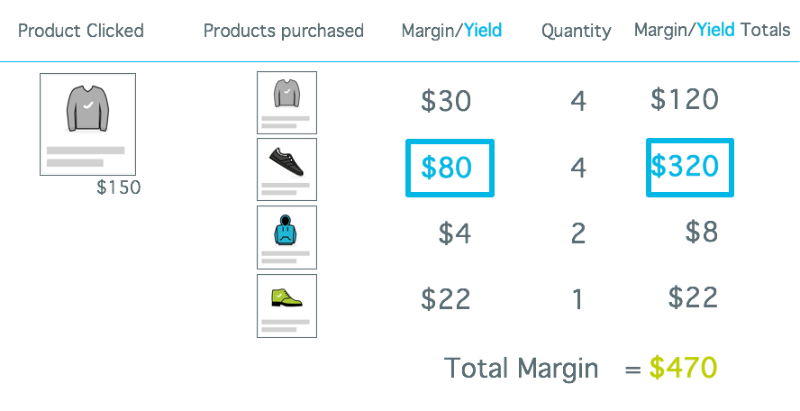
Task: Click the highlighted $320 yield total box
Action: click(x=690, y=167)
